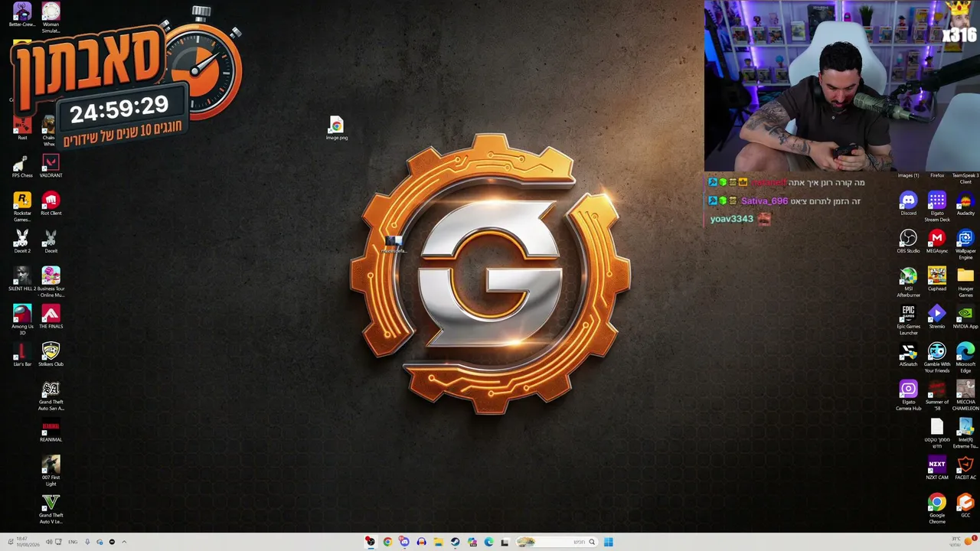The image size is (980, 551).
Task: Select the SILENT HILL 2 shortcut
Action: (x=22, y=279)
